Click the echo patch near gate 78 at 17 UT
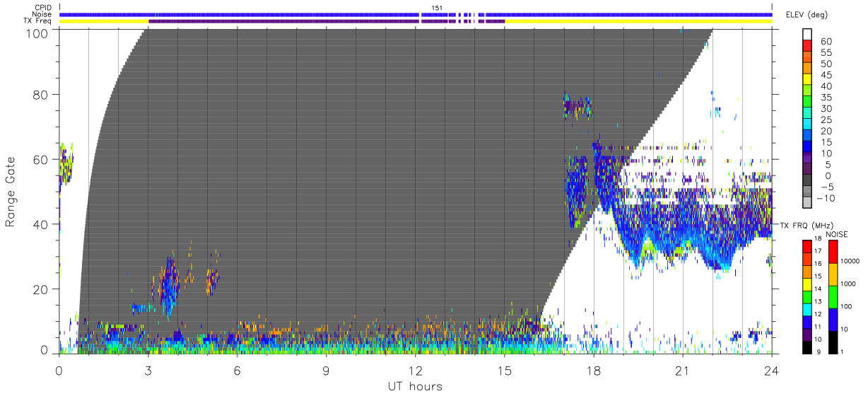The image size is (868, 401). (577, 106)
